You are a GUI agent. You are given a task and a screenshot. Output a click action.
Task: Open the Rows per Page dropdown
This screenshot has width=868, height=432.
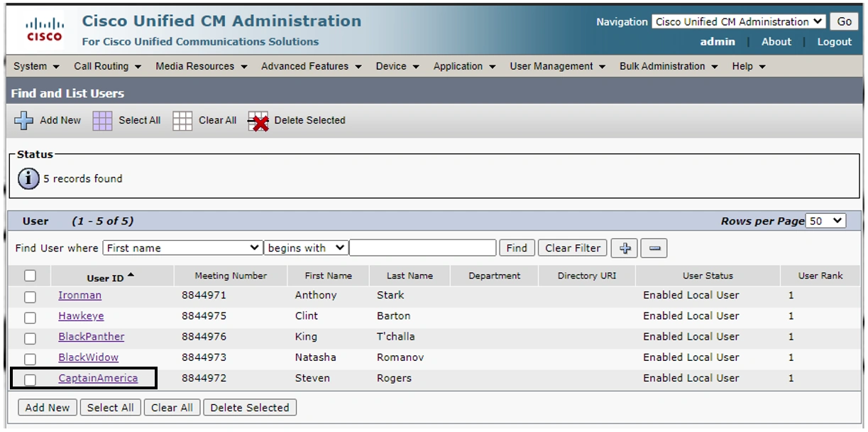coord(826,221)
